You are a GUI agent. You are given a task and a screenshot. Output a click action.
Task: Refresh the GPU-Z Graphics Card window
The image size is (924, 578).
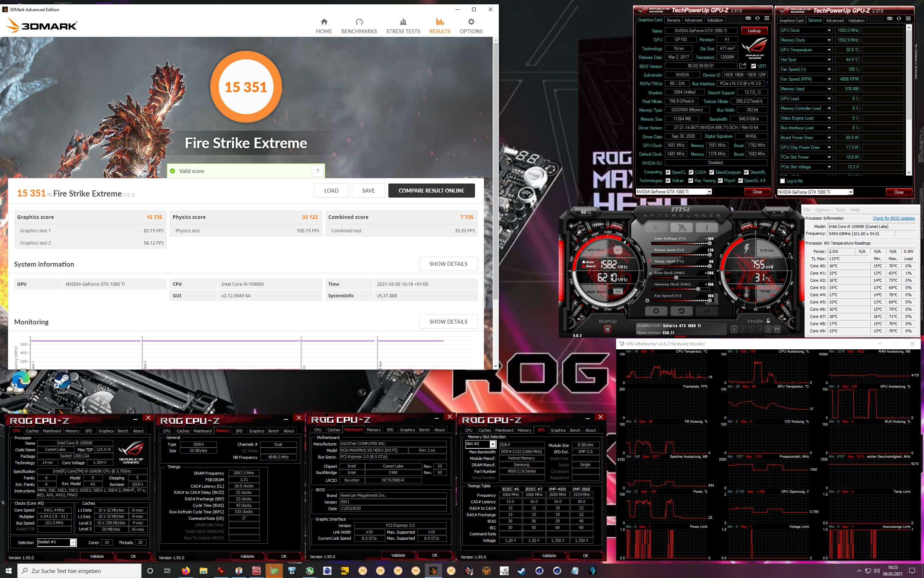pyautogui.click(x=757, y=18)
